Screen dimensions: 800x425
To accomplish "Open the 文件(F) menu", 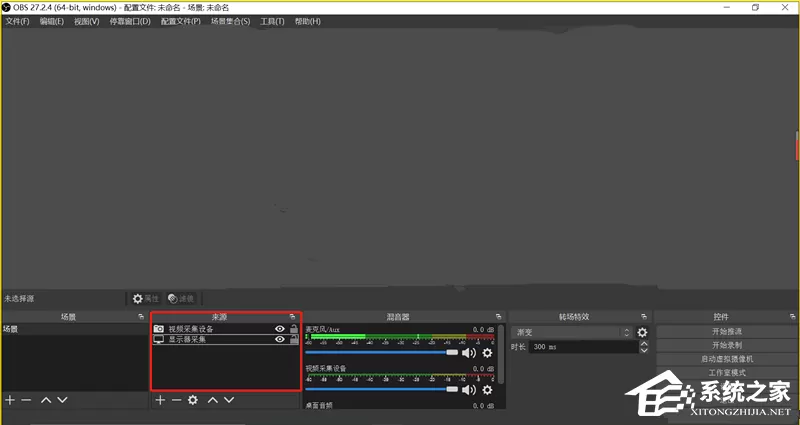I will (x=17, y=21).
